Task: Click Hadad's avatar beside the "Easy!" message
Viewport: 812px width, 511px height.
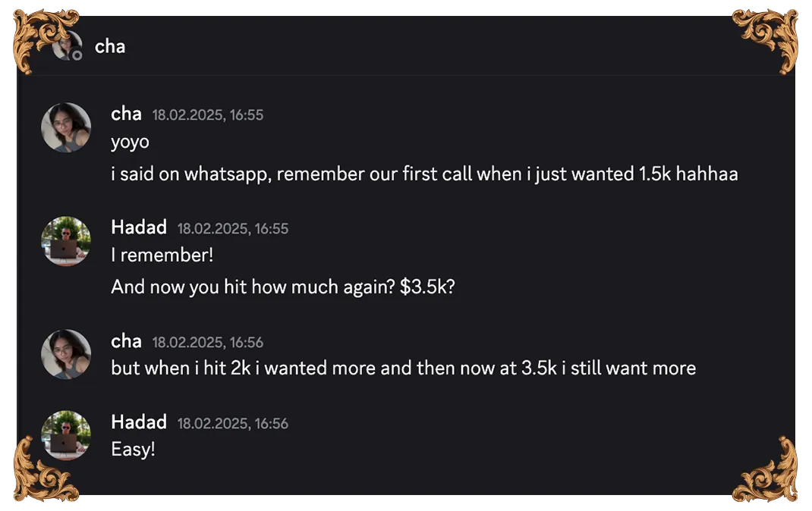Action: coord(66,435)
